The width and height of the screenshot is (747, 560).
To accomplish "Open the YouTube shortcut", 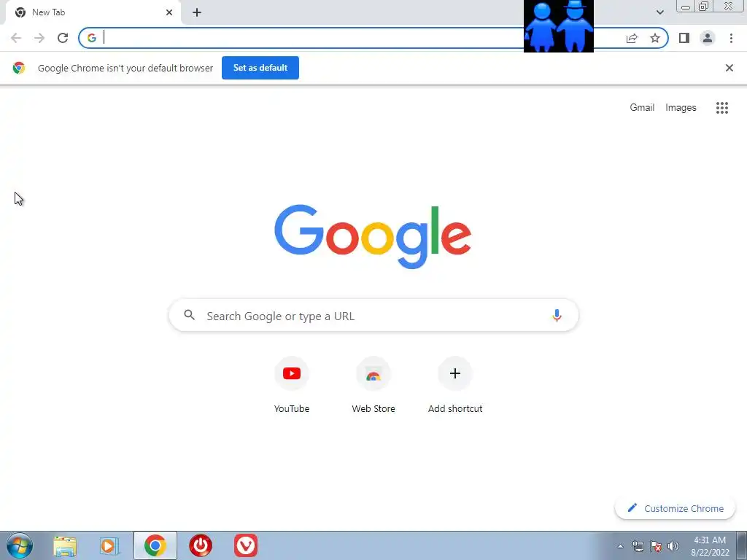I will coord(292,385).
